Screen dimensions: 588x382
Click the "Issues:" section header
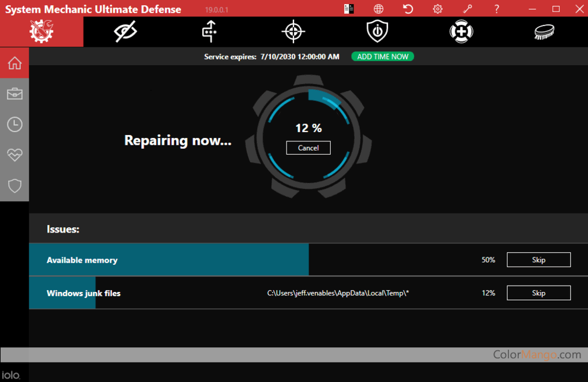click(x=63, y=229)
